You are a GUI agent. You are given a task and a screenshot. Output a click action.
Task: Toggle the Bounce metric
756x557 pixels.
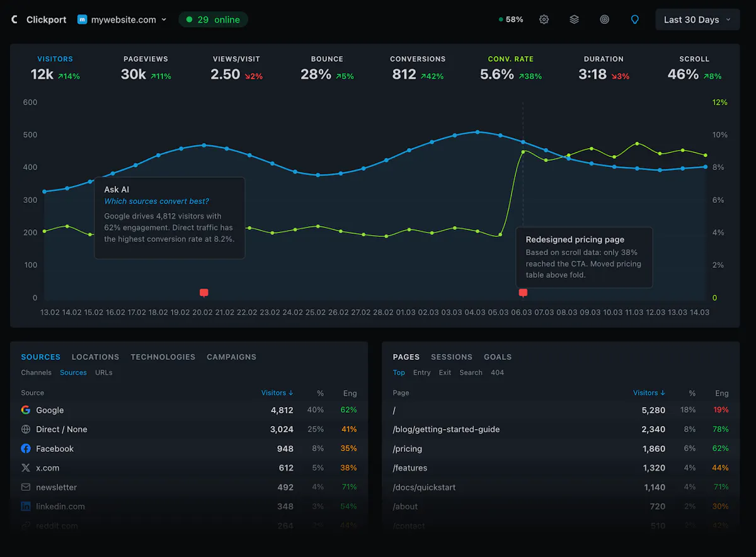point(327,68)
